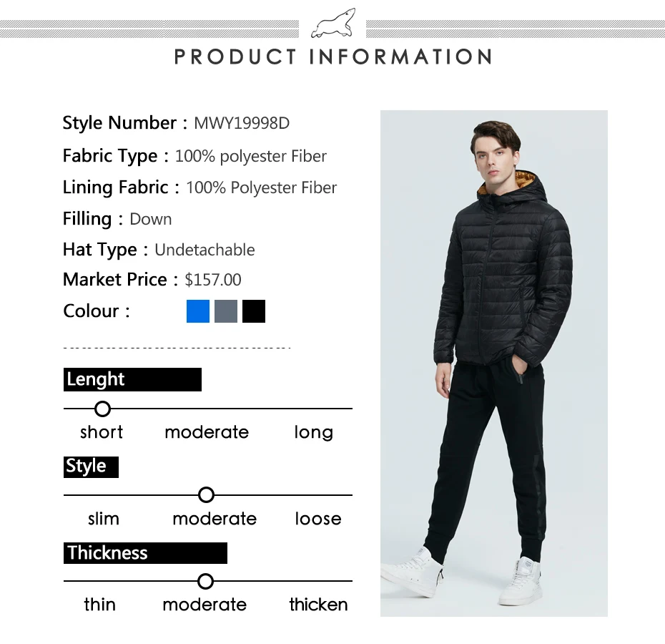Click the black Style label bar
Image resolution: width=665 pixels, height=644 pixels.
[92, 467]
